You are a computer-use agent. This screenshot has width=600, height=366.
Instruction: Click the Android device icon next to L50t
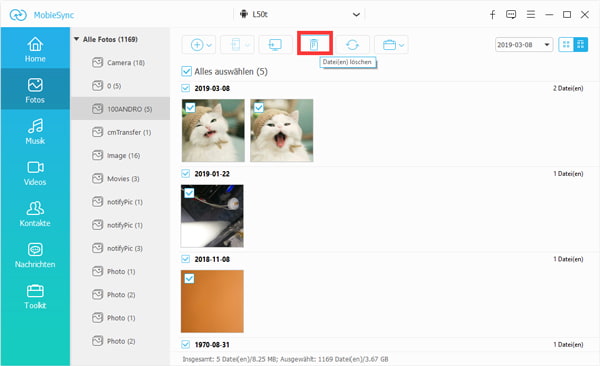click(x=244, y=14)
